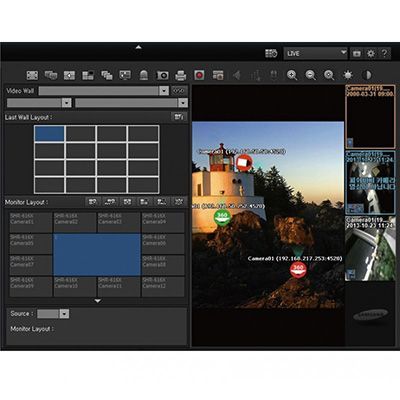This screenshot has width=400, height=400.
Task: Open the top camera thumbnail with orange border
Action: (x=370, y=117)
